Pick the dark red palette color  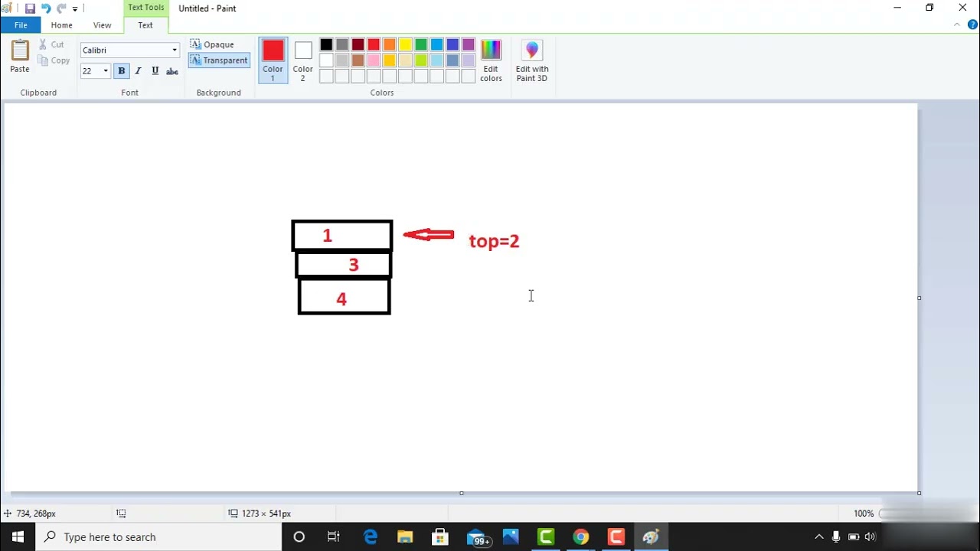point(358,44)
